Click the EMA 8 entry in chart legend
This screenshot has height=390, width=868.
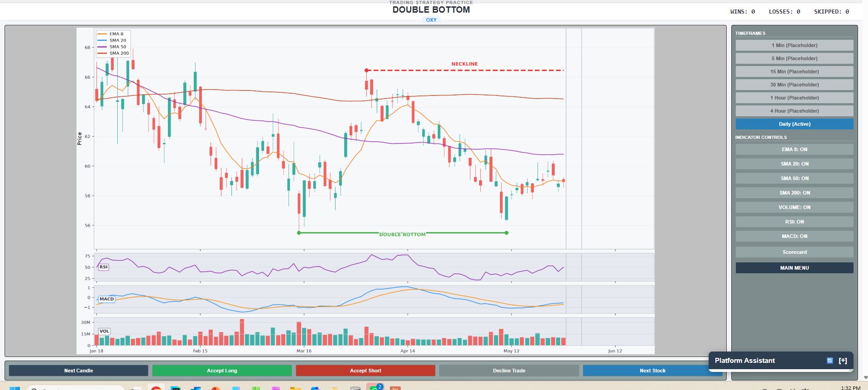(110, 34)
